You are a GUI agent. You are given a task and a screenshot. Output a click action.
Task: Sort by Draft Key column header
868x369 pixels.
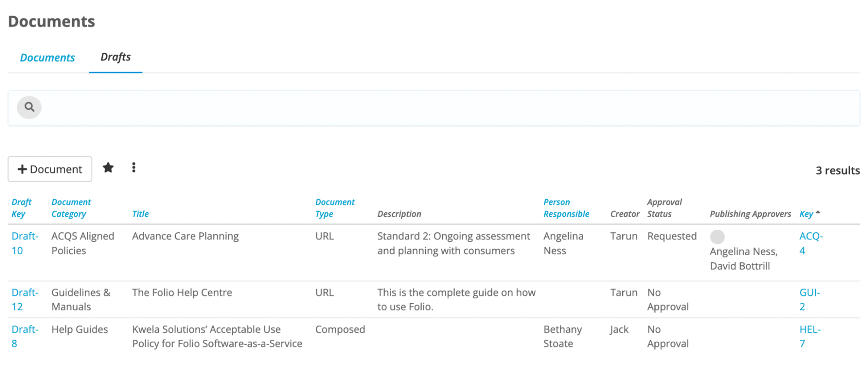click(21, 208)
